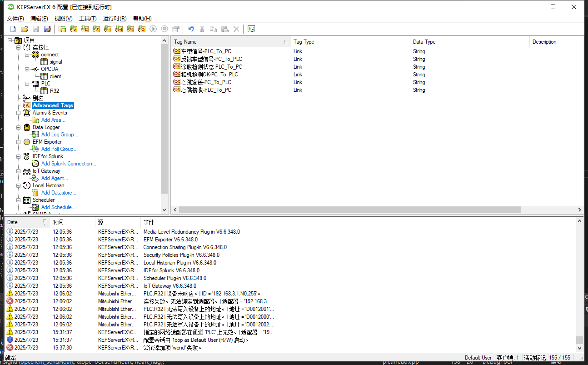The height and width of the screenshot is (365, 588).
Task: Collapse the Alarms & Events node
Action: (x=19, y=113)
